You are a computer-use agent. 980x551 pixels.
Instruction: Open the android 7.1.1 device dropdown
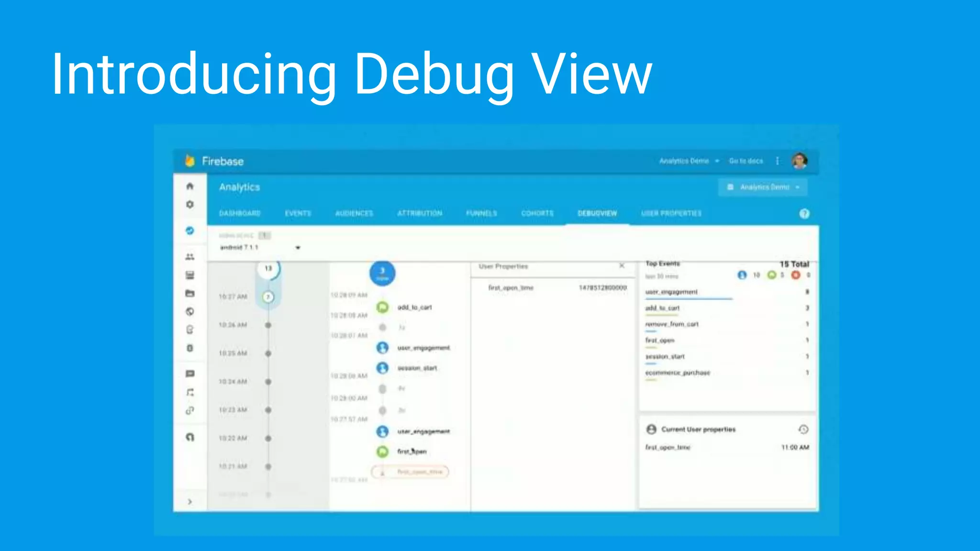click(260, 247)
